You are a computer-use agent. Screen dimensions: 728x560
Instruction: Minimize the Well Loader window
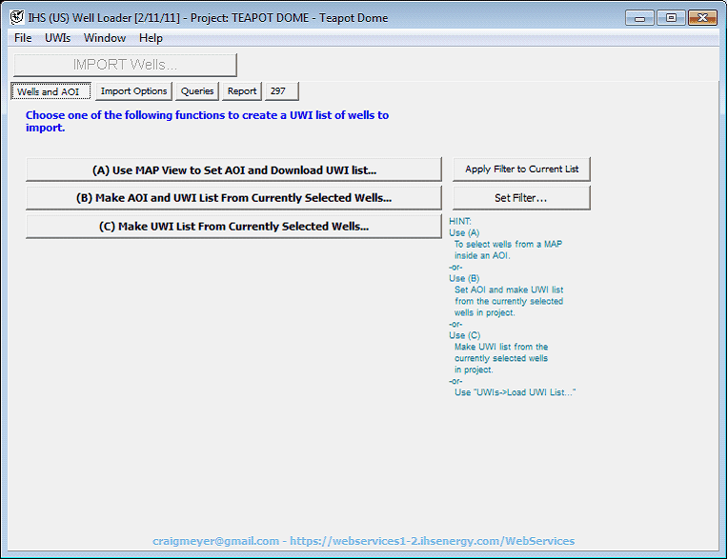click(x=640, y=18)
